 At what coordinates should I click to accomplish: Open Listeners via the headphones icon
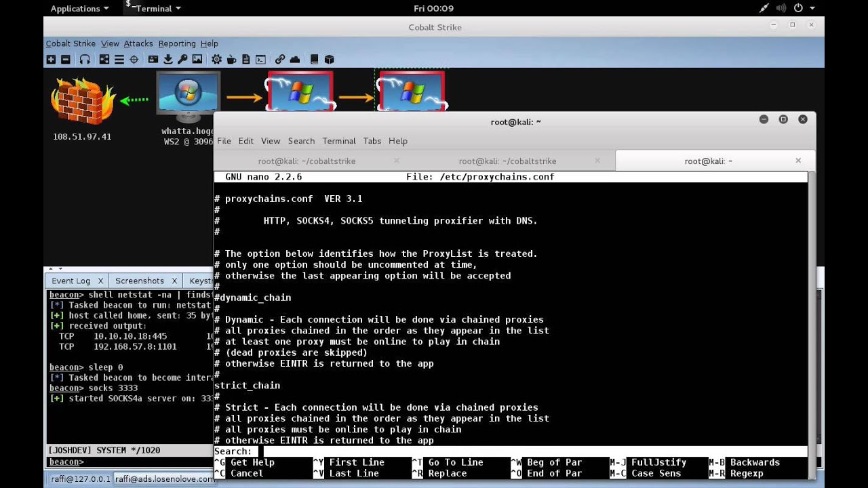coord(85,60)
